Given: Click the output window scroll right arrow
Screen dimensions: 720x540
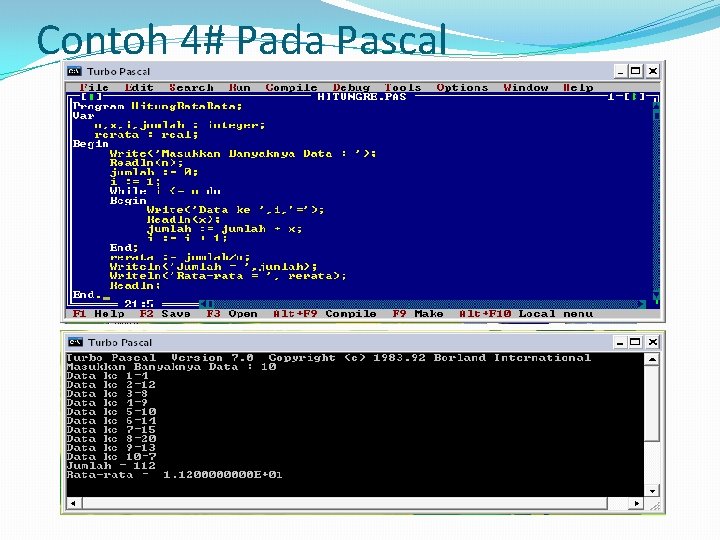Looking at the screenshot, I should click(636, 503).
